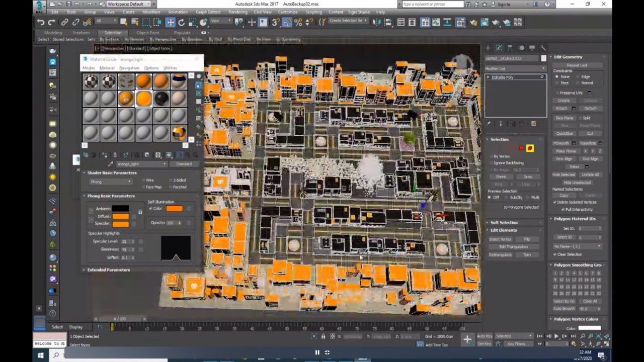The image size is (644, 362).
Task: Collapse the Phong Basic Parameters rollout
Action: coord(111,196)
